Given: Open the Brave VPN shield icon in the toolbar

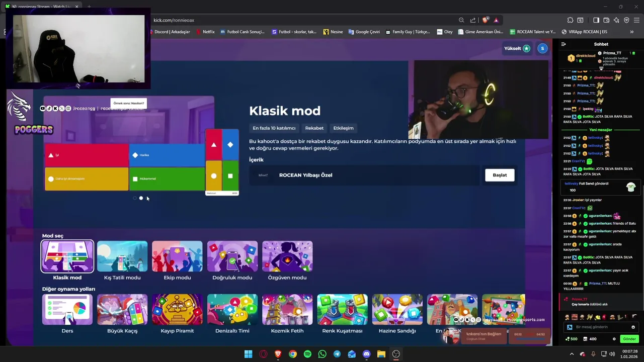Looking at the screenshot, I should click(x=626, y=20).
